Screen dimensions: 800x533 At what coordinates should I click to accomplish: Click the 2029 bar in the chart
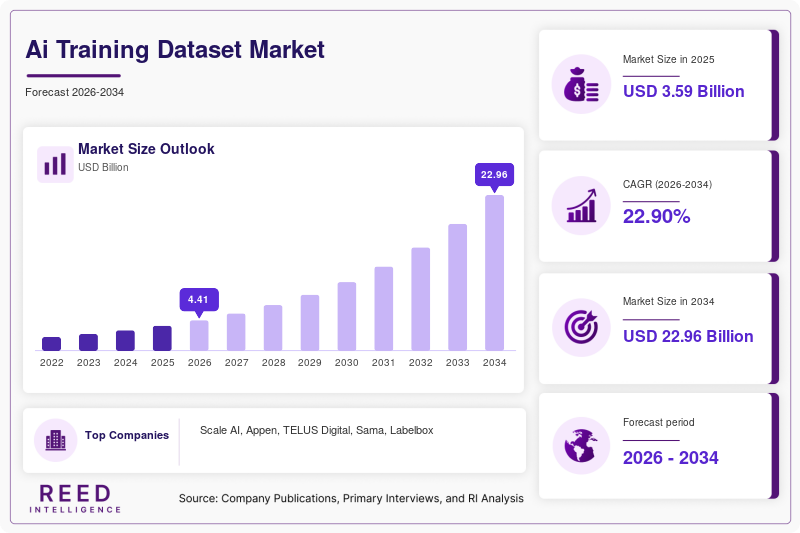tap(310, 323)
